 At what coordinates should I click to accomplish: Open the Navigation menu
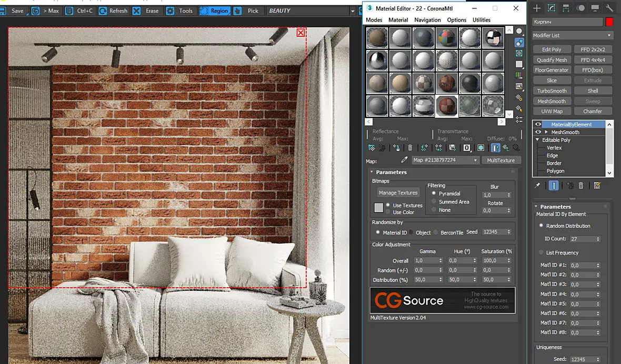427,20
